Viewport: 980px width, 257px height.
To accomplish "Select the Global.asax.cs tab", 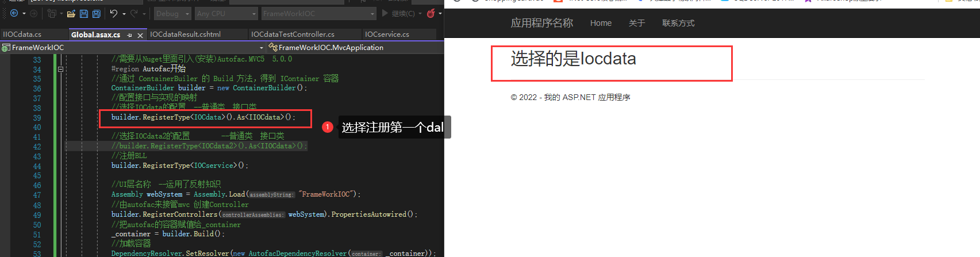I will [96, 34].
